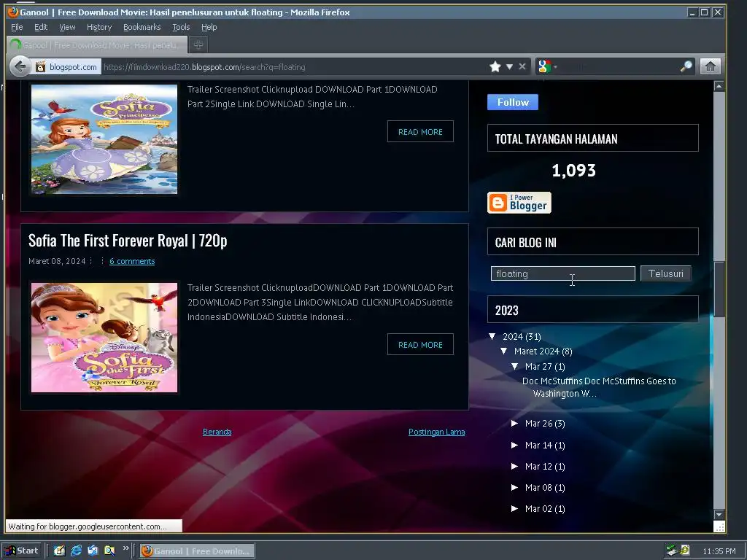The width and height of the screenshot is (747, 560).
Task: Click the 11:35 PM taskbar clock
Action: pyautogui.click(x=719, y=551)
